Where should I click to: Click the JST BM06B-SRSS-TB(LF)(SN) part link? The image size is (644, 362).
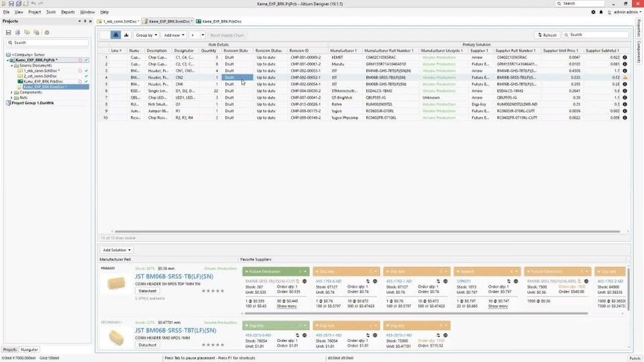coord(174,277)
